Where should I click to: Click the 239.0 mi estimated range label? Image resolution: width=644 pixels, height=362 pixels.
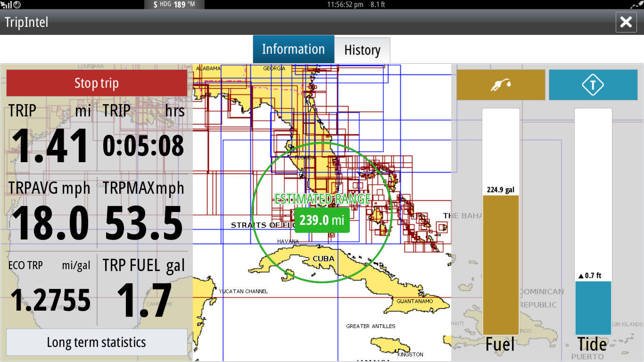click(322, 220)
